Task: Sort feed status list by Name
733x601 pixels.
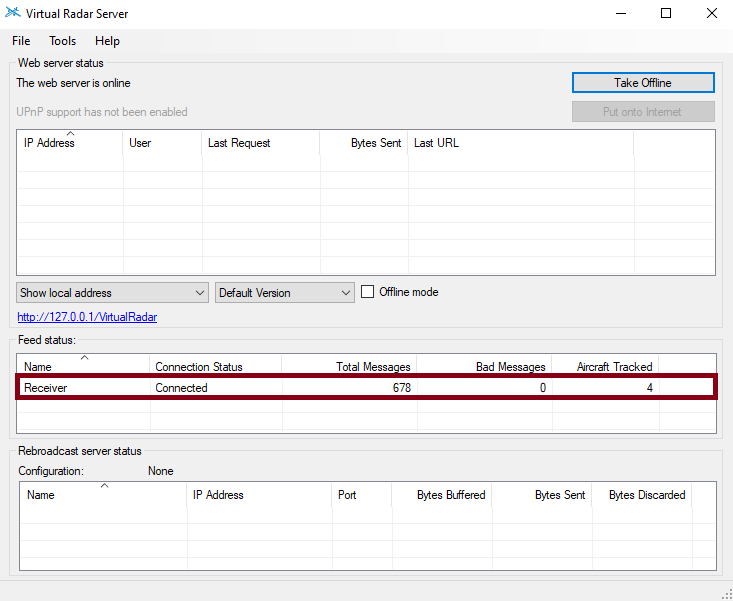Action: click(x=84, y=366)
